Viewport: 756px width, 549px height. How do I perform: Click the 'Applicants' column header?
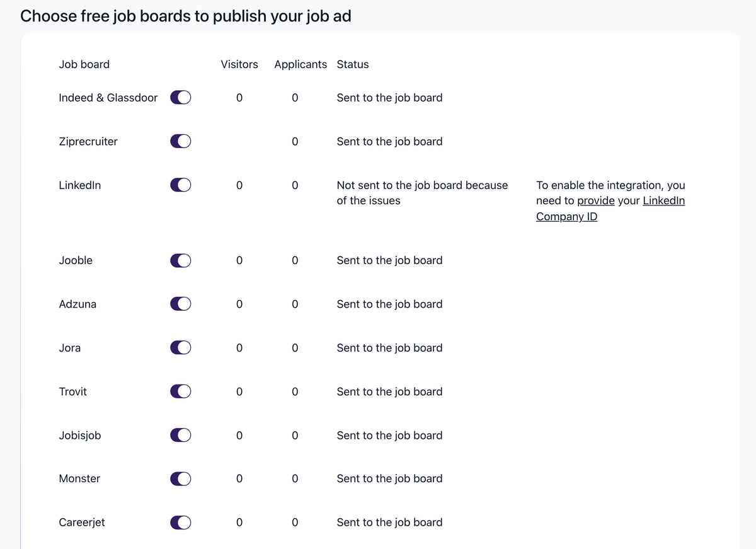coord(301,64)
